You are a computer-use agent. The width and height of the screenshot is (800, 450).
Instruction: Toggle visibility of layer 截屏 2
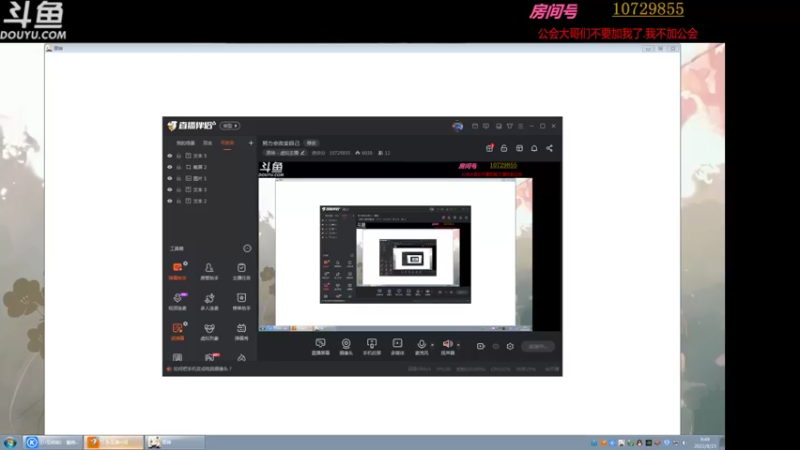(170, 167)
